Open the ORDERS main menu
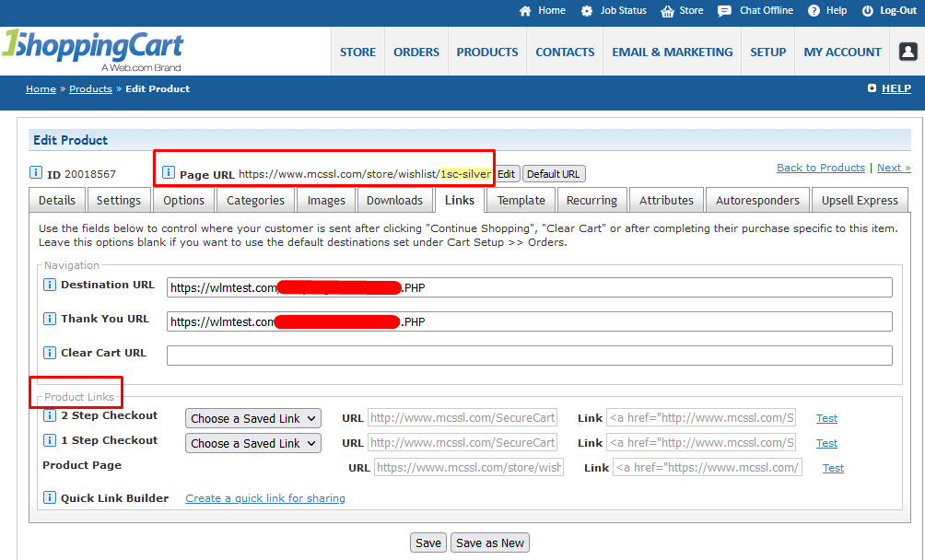 (416, 52)
